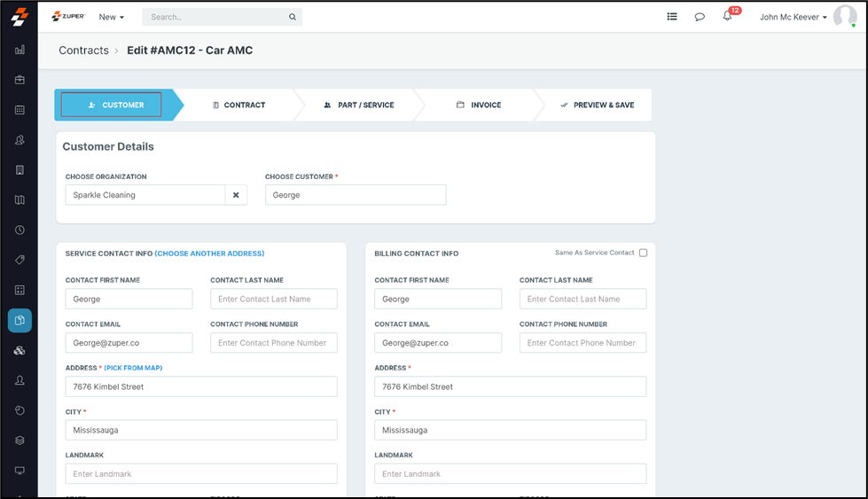Open the Choose Customer dropdown
868x499 pixels.
coord(355,195)
